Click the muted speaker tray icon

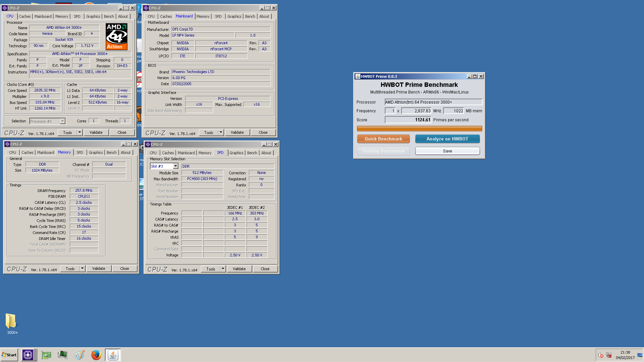coord(601,355)
